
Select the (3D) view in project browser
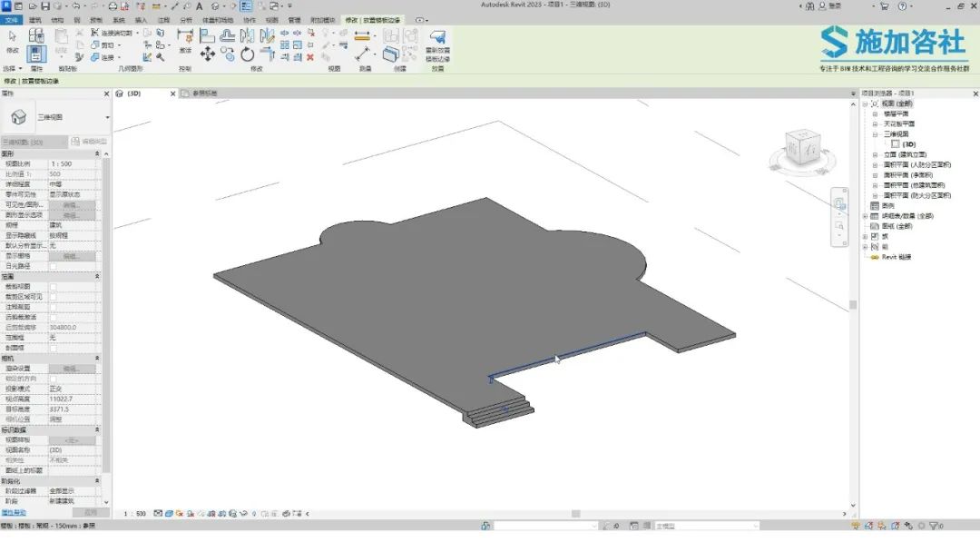click(x=908, y=144)
